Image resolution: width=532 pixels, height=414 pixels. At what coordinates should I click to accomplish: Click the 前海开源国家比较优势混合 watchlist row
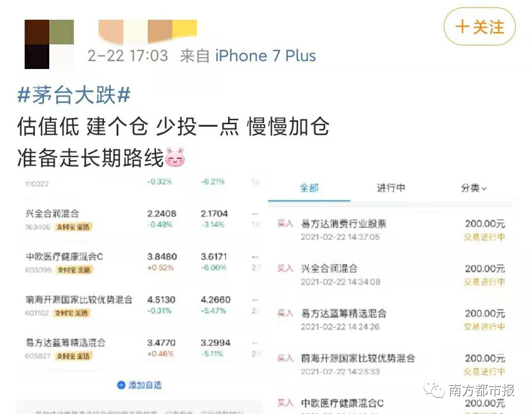pyautogui.click(x=79, y=299)
